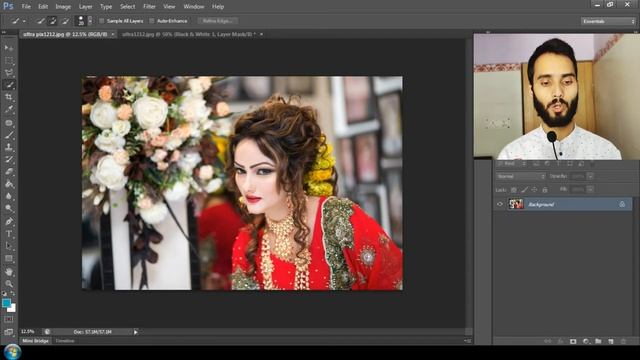Delete layer trash icon
The image size is (640, 360).
point(623,341)
